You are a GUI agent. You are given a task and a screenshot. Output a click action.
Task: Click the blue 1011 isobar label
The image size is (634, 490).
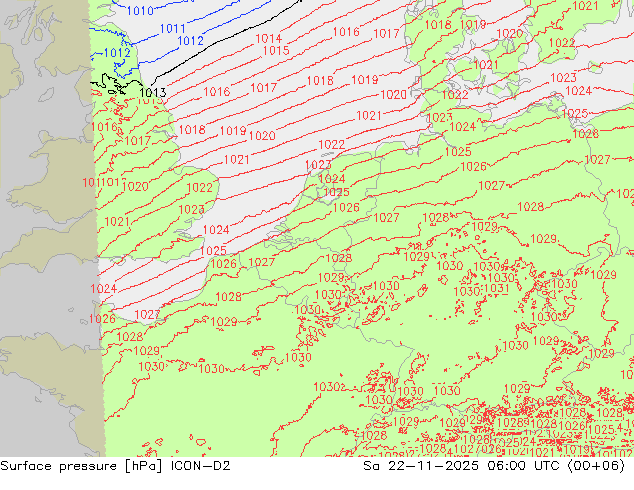point(173,29)
